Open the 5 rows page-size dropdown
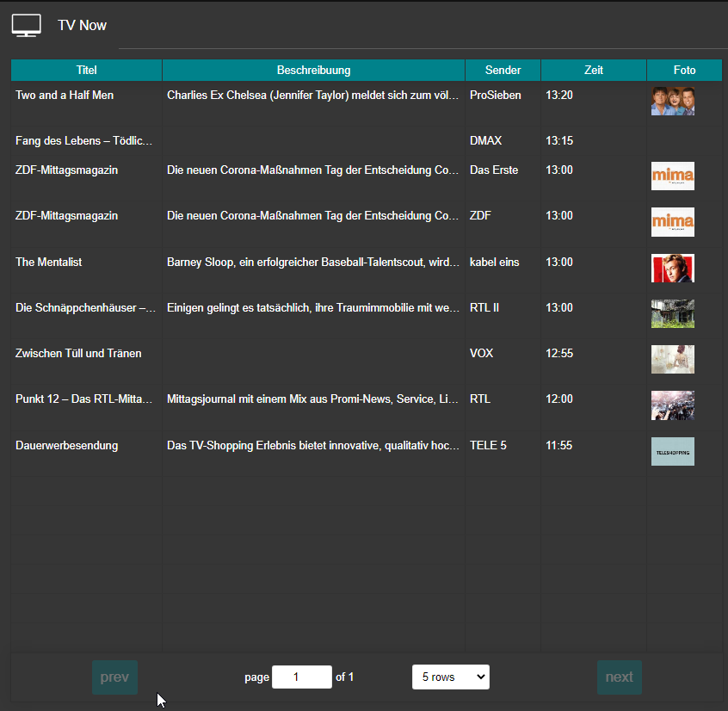Screen dimensions: 728x711 click(450, 677)
